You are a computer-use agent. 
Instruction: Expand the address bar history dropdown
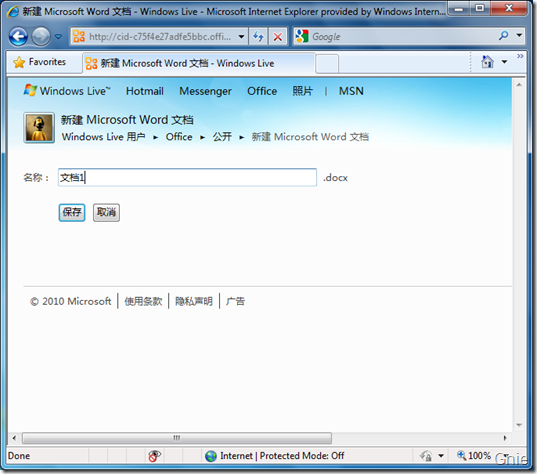pyautogui.click(x=241, y=36)
